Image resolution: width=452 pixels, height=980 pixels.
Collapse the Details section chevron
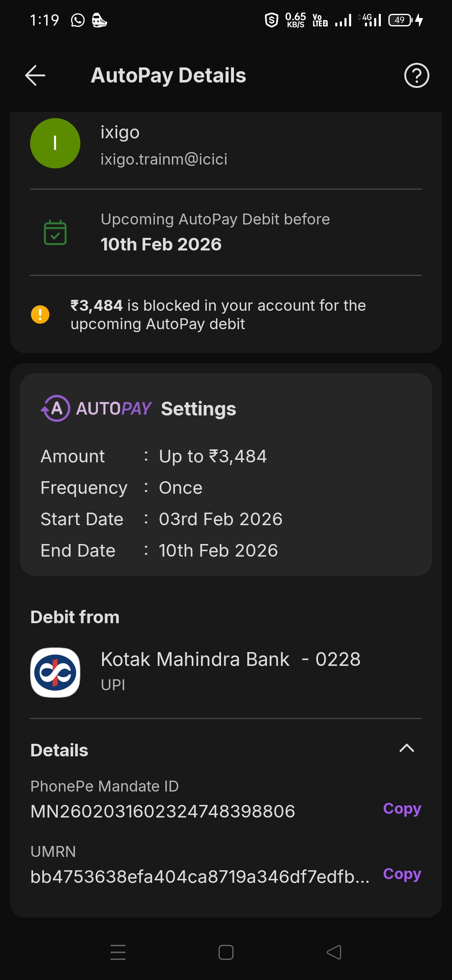click(x=406, y=748)
